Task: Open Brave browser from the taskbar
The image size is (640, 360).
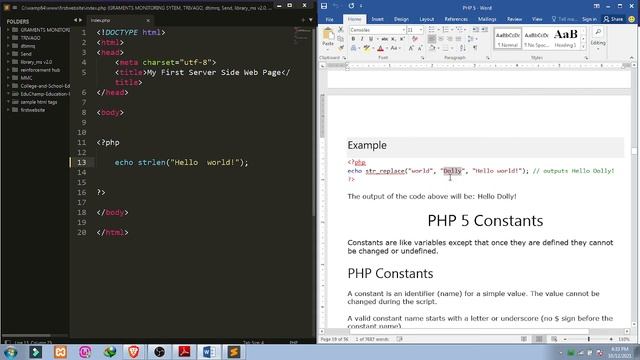Action: pyautogui.click(x=134, y=352)
